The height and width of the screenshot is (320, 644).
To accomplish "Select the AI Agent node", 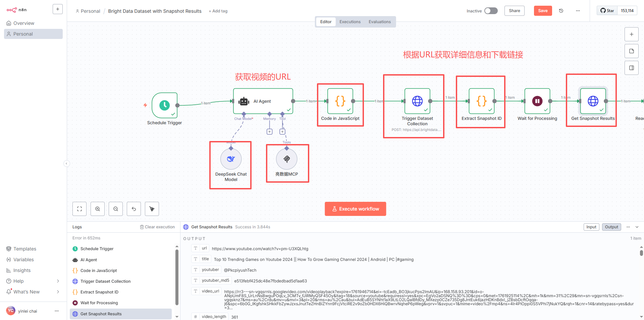I will click(263, 101).
